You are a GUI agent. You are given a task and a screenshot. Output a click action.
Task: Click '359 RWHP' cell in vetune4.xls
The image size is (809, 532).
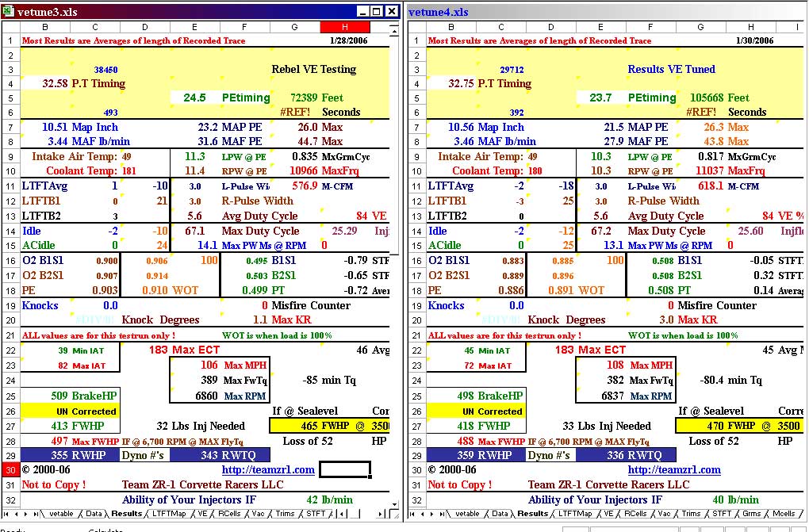476,455
